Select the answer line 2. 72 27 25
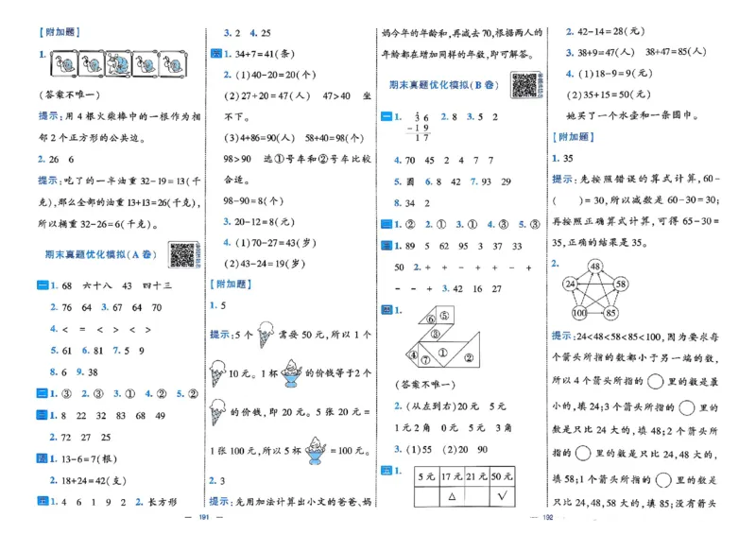The width and height of the screenshot is (756, 535). click(80, 438)
